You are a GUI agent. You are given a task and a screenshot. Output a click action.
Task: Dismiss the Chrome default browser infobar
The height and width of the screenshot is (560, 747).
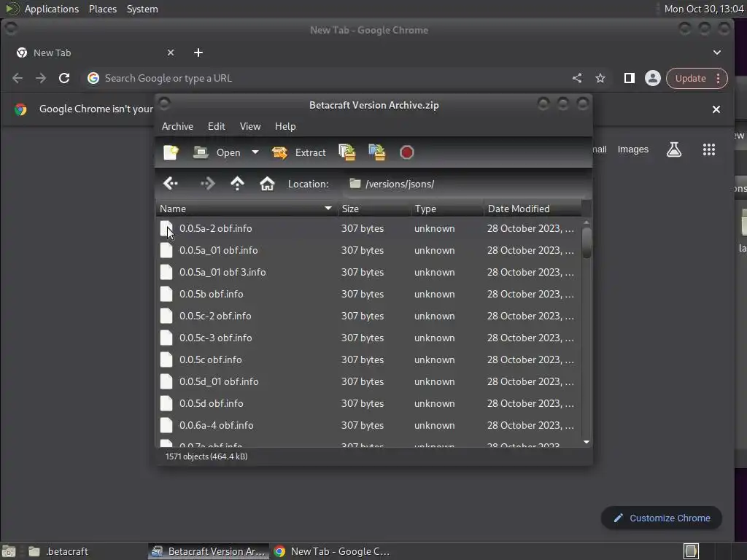(x=716, y=109)
